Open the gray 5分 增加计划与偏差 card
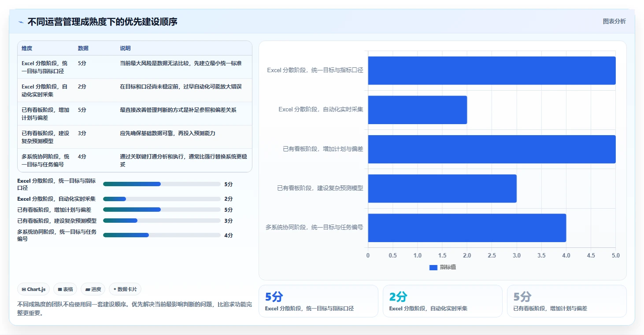This screenshot has height=335, width=644. coord(567,301)
